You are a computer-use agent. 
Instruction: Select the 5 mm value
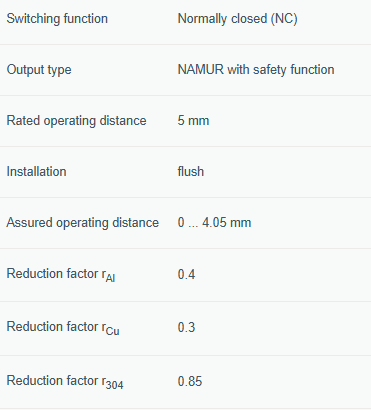coord(193,121)
